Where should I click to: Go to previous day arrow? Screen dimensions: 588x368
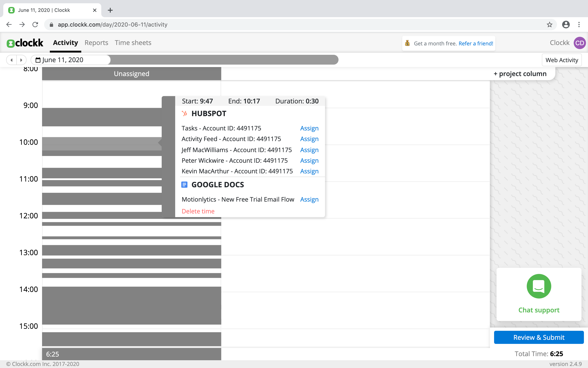click(11, 60)
